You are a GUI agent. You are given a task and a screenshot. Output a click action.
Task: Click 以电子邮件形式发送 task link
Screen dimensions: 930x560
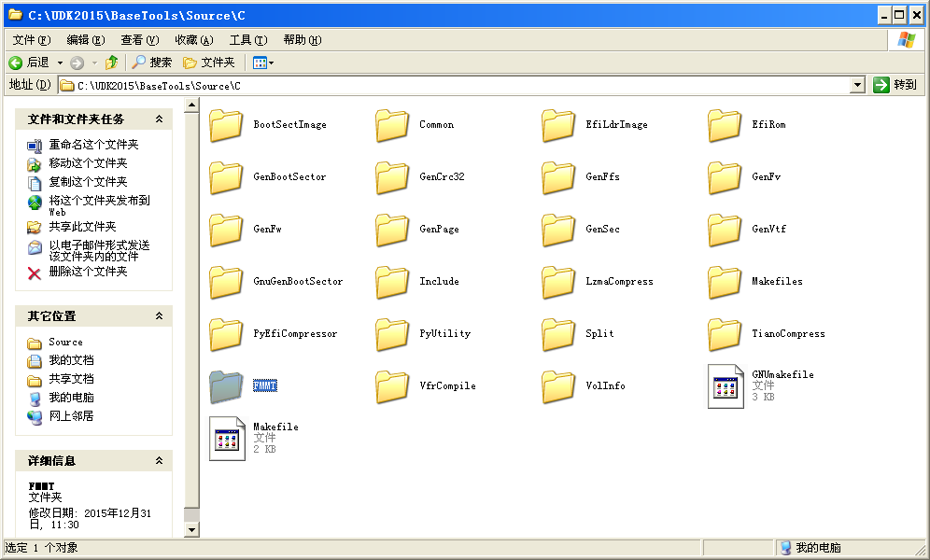point(100,251)
